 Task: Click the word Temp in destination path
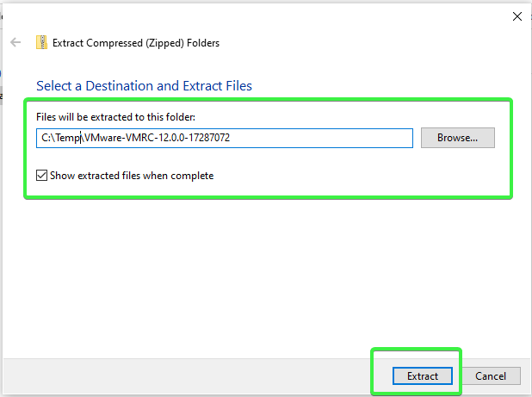[68, 138]
